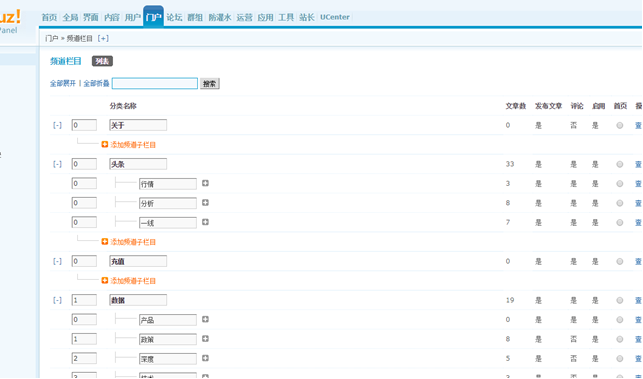The height and width of the screenshot is (379, 643).
Task: Click plus icon next to 行情 subcategory
Action: [205, 183]
